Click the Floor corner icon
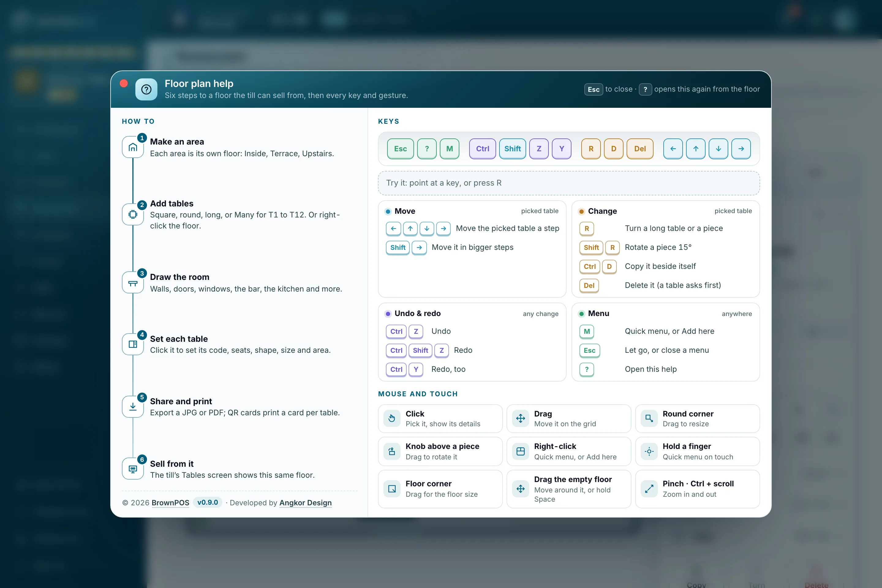The width and height of the screenshot is (882, 588). tap(392, 489)
